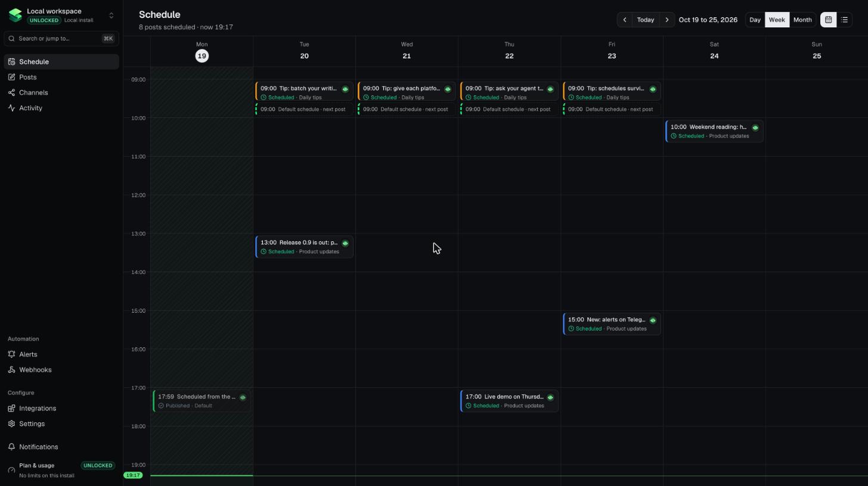This screenshot has height=486, width=868.
Task: Open Webhooks under Automation
Action: click(61, 370)
